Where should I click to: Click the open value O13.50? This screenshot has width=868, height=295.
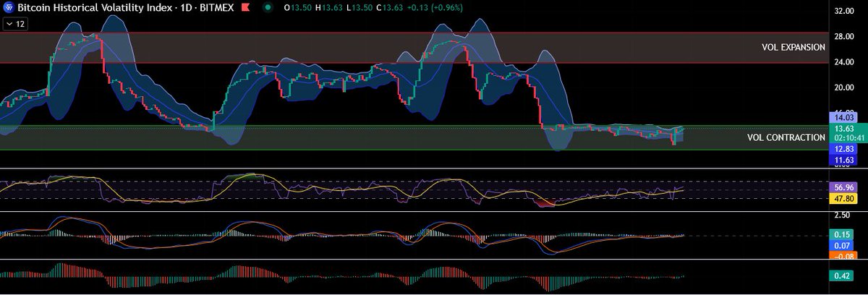coord(299,8)
